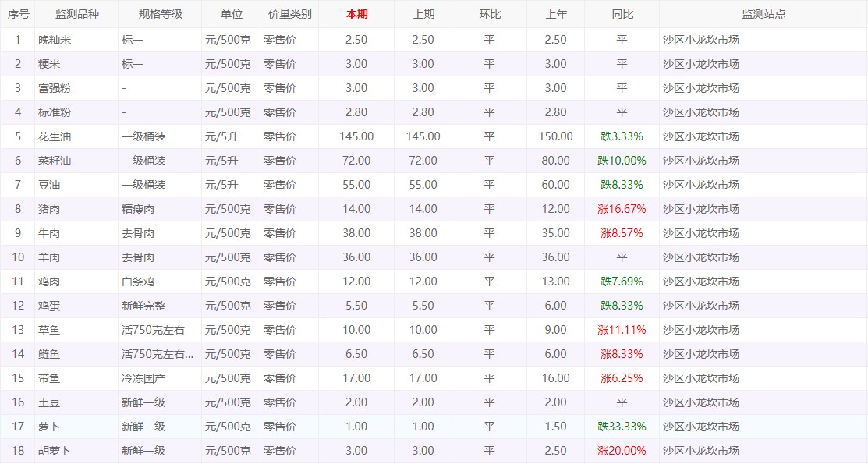Click the 菜籽油 product name

click(55, 161)
